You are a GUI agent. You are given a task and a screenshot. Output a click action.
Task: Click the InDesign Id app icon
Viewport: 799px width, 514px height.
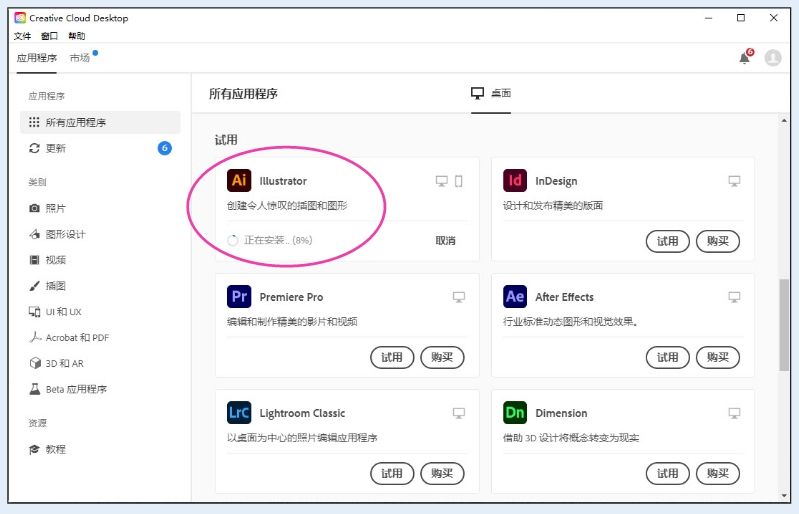pyautogui.click(x=515, y=180)
